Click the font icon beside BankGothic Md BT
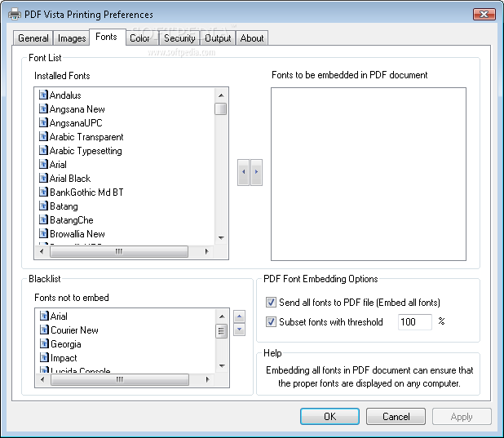This screenshot has height=438, width=504. tap(43, 192)
